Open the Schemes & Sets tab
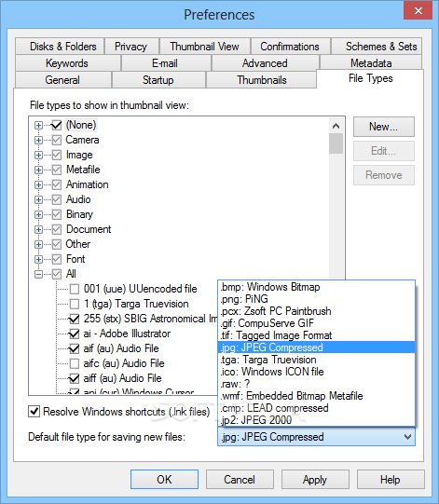The image size is (439, 504). 377,47
